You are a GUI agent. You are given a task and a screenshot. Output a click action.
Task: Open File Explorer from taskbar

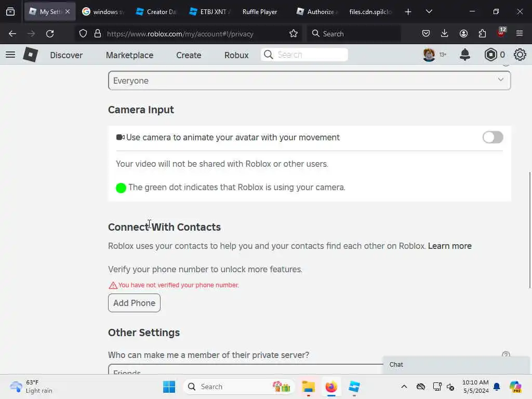coord(309,387)
